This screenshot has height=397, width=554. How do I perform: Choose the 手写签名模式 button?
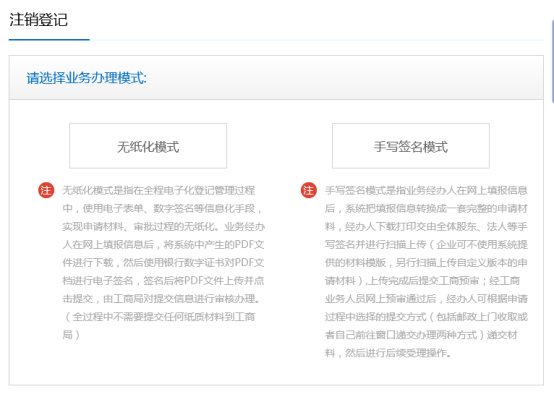(x=411, y=146)
